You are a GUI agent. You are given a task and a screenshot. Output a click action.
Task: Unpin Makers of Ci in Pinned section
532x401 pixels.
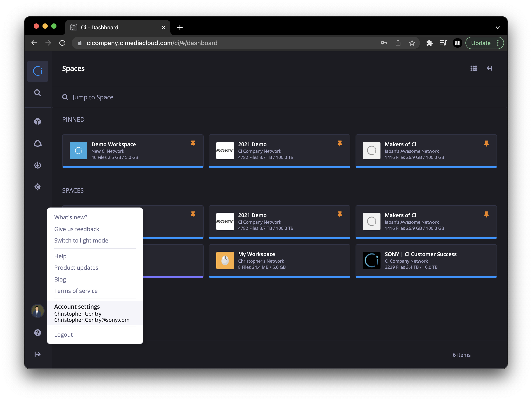486,144
